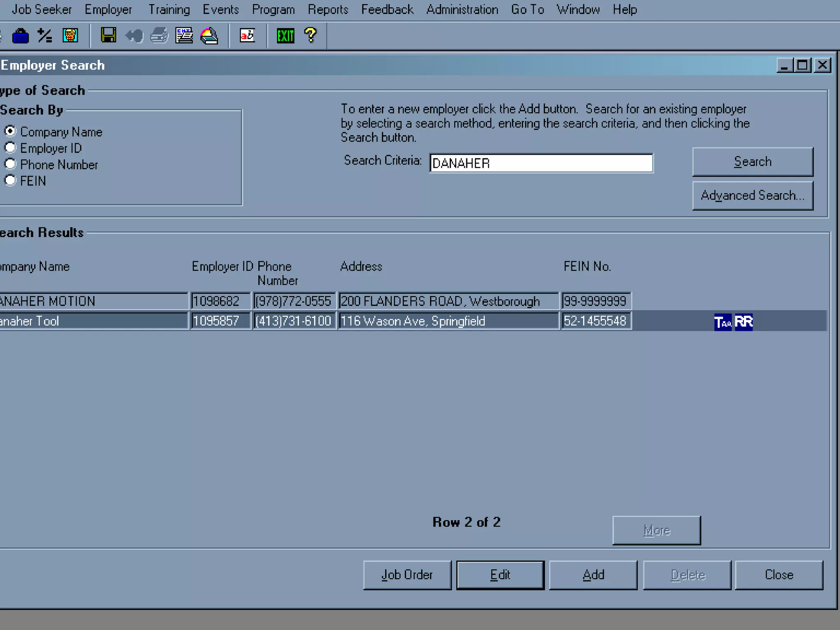
Task: Open Advanced Search dialog
Action: point(752,196)
